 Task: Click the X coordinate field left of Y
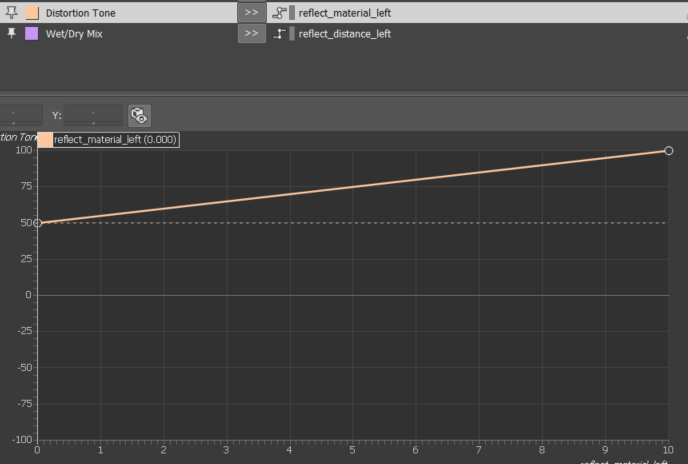coord(21,115)
